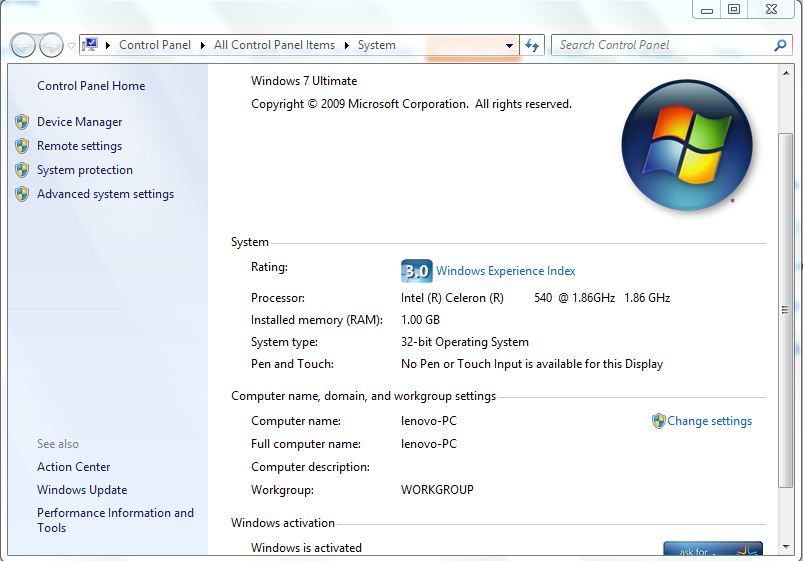This screenshot has height=561, width=803.
Task: Click No Pen or Touch Input text
Action: pos(532,364)
